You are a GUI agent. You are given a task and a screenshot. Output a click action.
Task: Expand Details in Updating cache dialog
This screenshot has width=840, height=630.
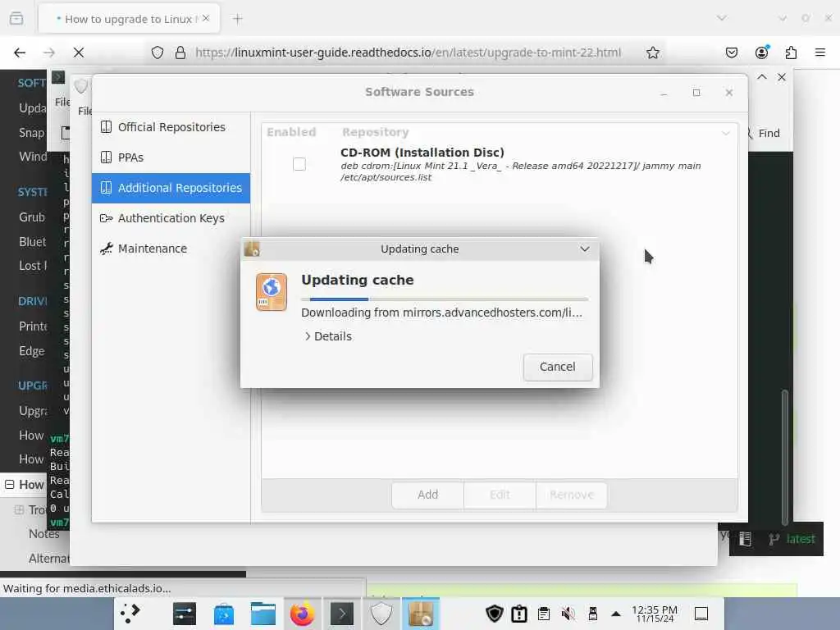pos(328,336)
